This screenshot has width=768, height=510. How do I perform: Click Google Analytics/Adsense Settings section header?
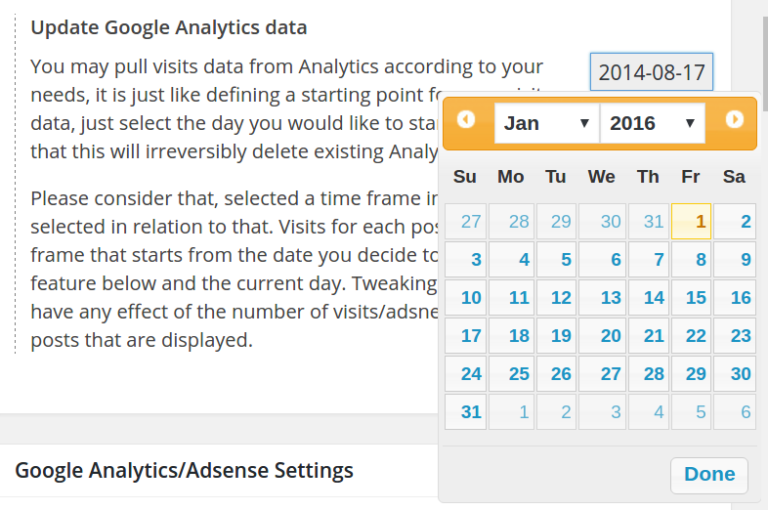(x=184, y=470)
